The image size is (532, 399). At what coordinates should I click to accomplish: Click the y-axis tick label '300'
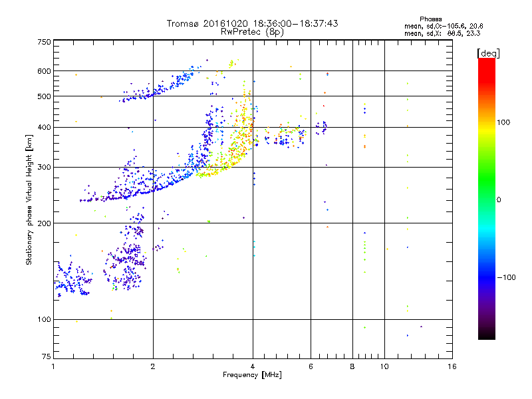(x=44, y=167)
